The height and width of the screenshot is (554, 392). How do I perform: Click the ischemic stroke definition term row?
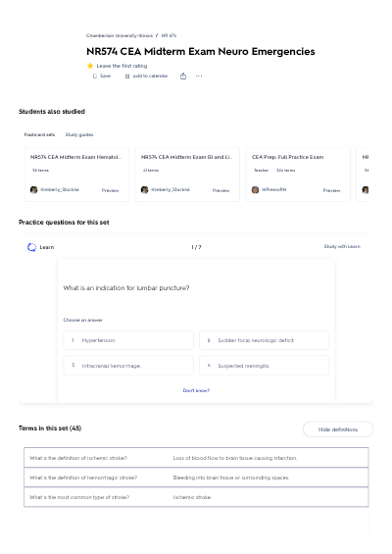pyautogui.click(x=196, y=458)
